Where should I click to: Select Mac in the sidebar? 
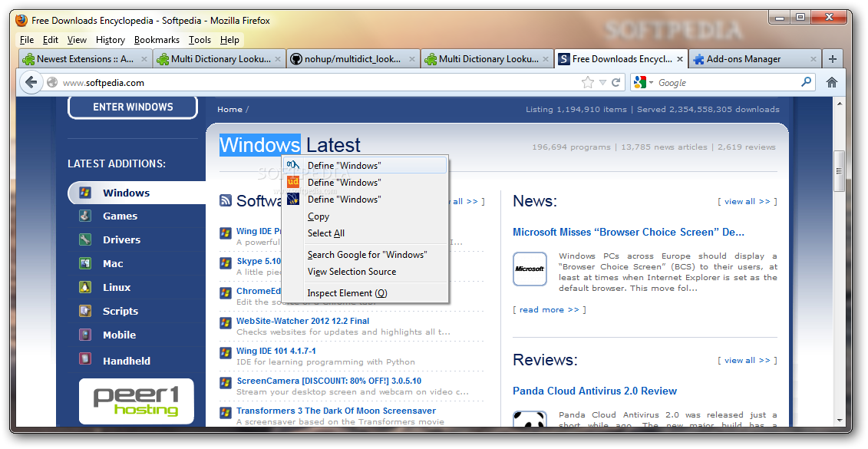[x=113, y=263]
